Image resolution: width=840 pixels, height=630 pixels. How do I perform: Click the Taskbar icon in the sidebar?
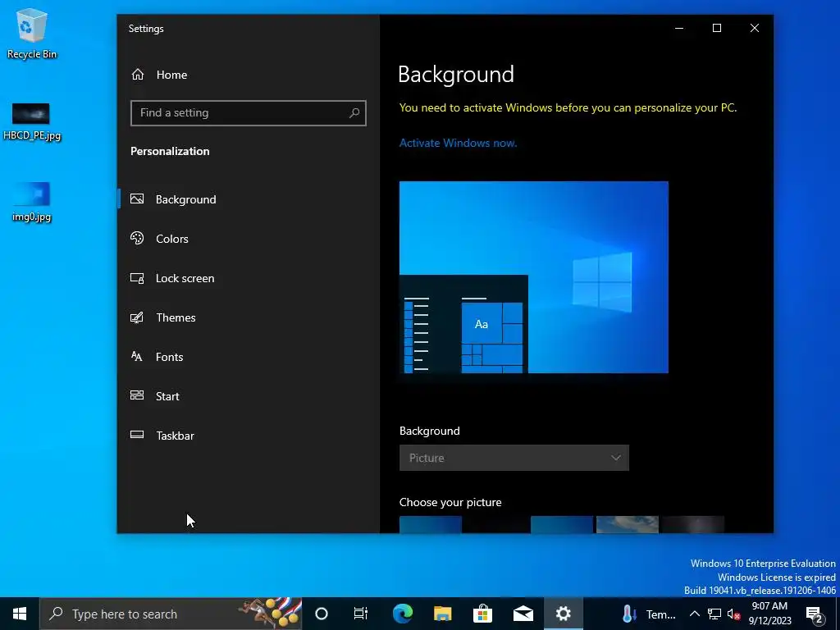coord(137,435)
